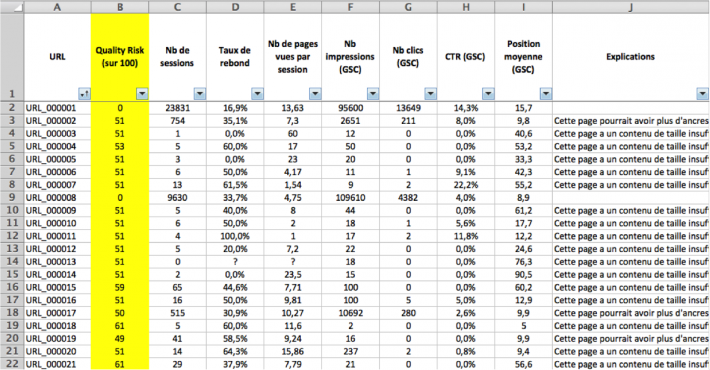Click CTR value 22,2%
This screenshot has width=710, height=370.
(x=466, y=185)
